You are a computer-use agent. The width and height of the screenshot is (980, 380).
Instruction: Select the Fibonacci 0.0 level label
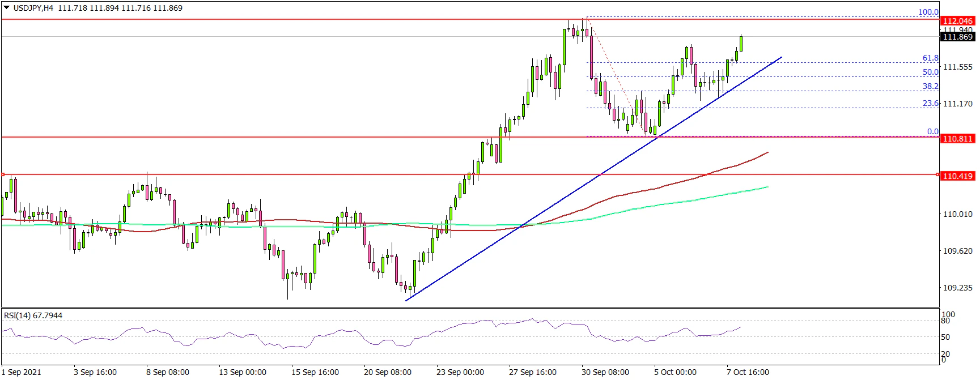tap(932, 131)
